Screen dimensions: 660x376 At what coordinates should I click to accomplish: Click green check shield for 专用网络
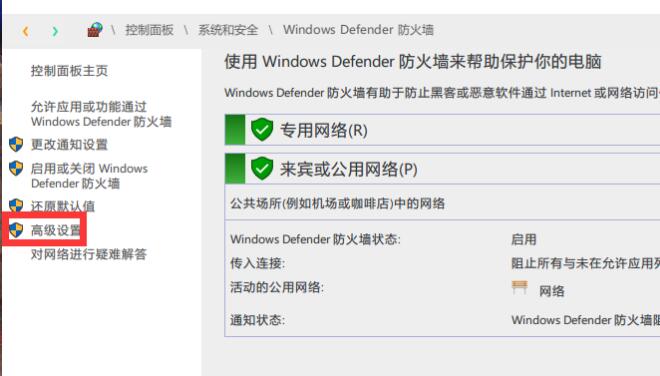262,130
